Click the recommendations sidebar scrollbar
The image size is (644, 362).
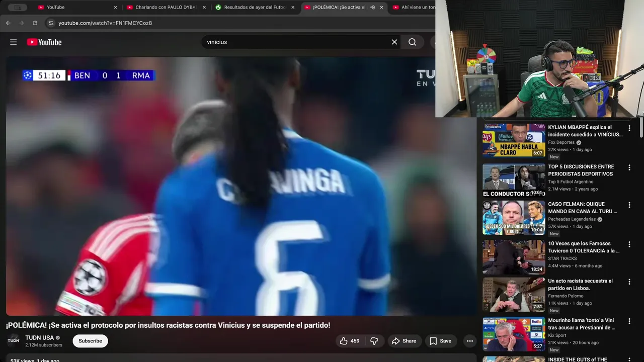coord(641,128)
